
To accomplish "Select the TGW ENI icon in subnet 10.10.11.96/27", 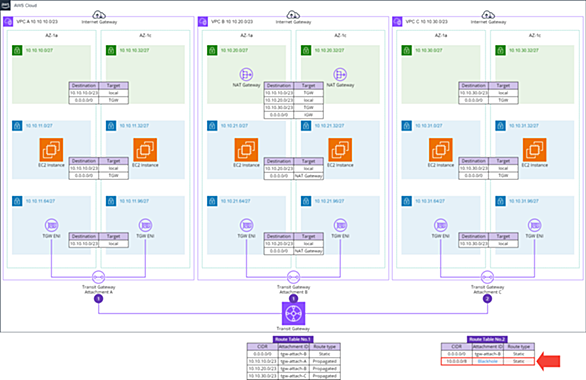I will [145, 225].
